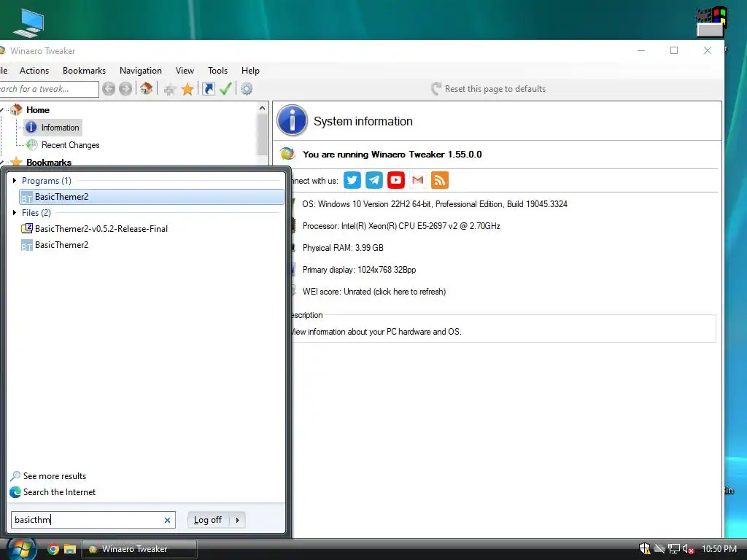This screenshot has height=560, width=747.
Task: Open the YouTube channel icon
Action: click(x=396, y=180)
